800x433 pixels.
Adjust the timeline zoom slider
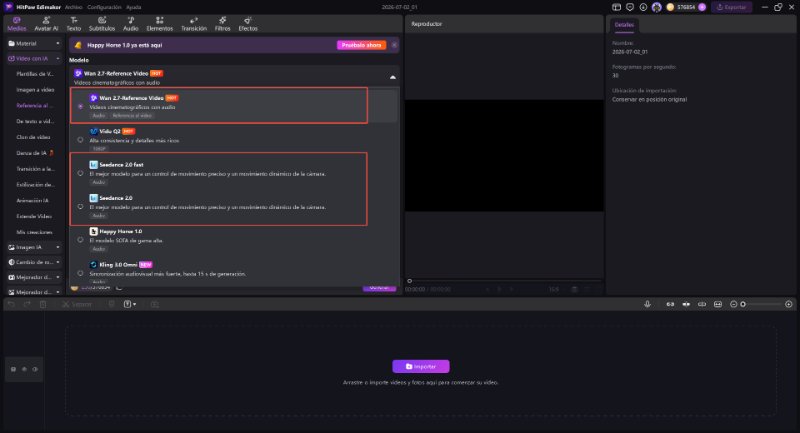(x=761, y=304)
